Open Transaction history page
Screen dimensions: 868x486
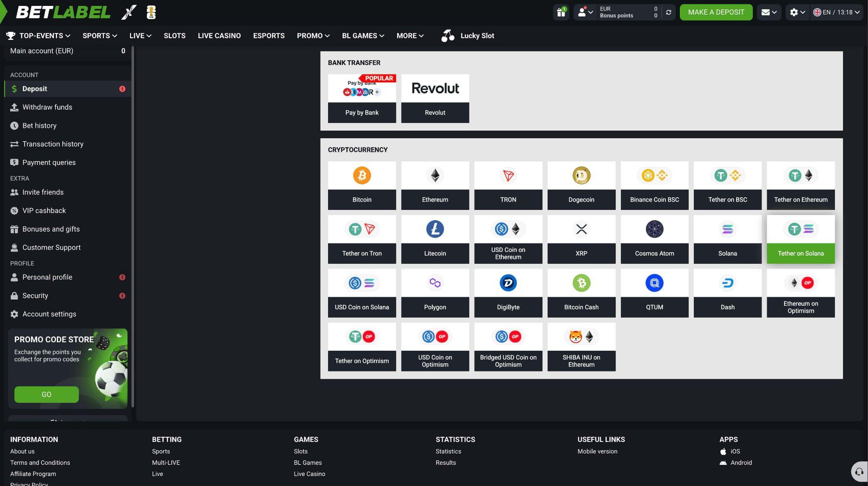click(68, 144)
